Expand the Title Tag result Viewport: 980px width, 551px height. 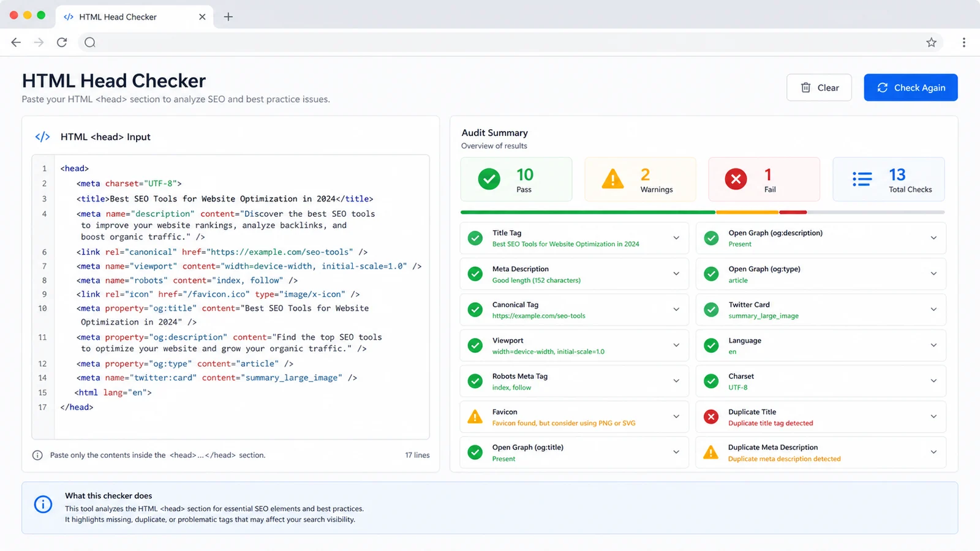pyautogui.click(x=676, y=238)
